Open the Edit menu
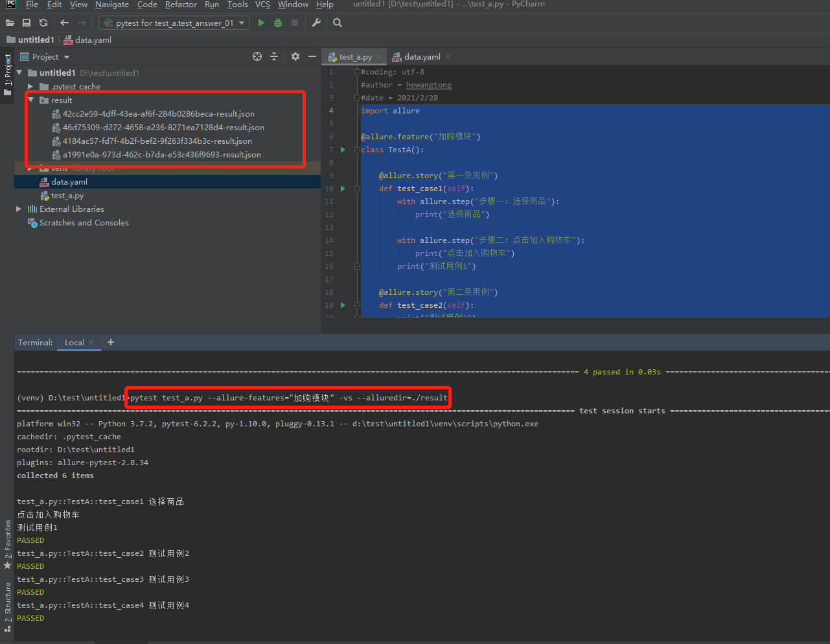Image resolution: width=830 pixels, height=644 pixels. (54, 5)
